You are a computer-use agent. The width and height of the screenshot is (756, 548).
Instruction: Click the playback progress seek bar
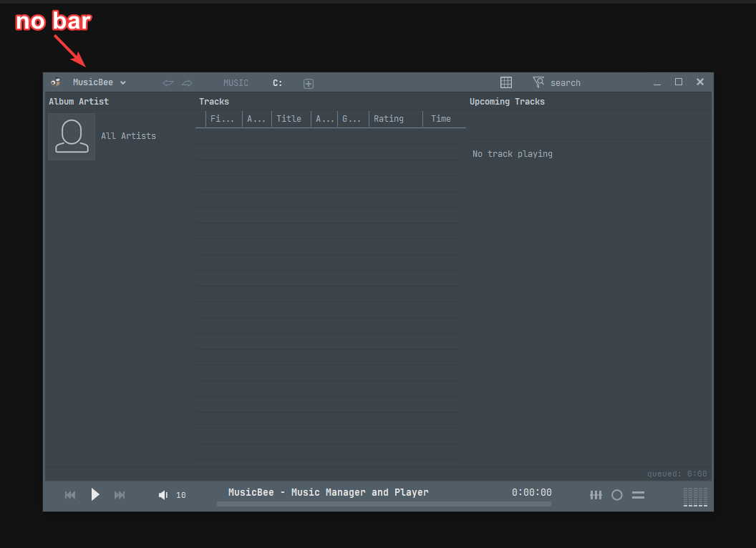(384, 504)
